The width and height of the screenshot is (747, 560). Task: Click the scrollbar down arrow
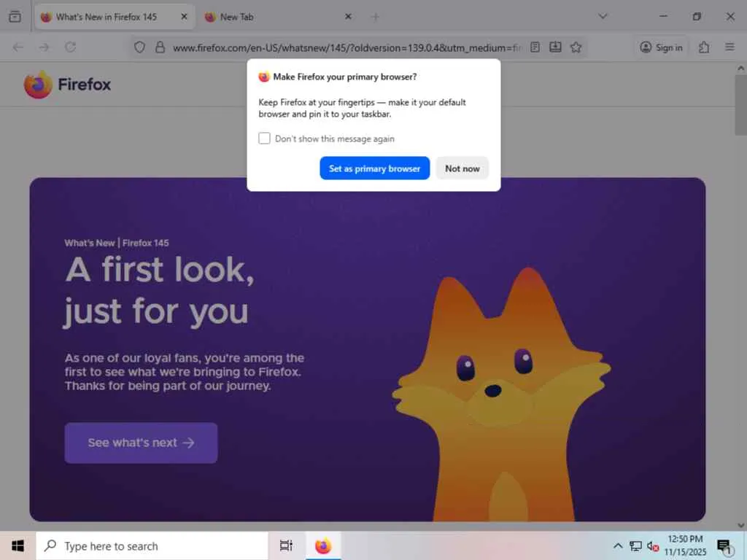point(741,525)
